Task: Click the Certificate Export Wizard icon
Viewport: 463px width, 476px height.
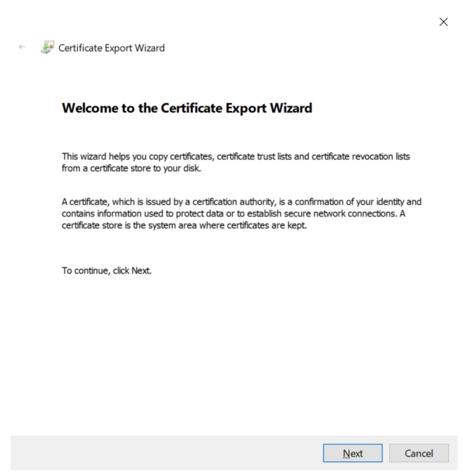Action: pos(47,47)
